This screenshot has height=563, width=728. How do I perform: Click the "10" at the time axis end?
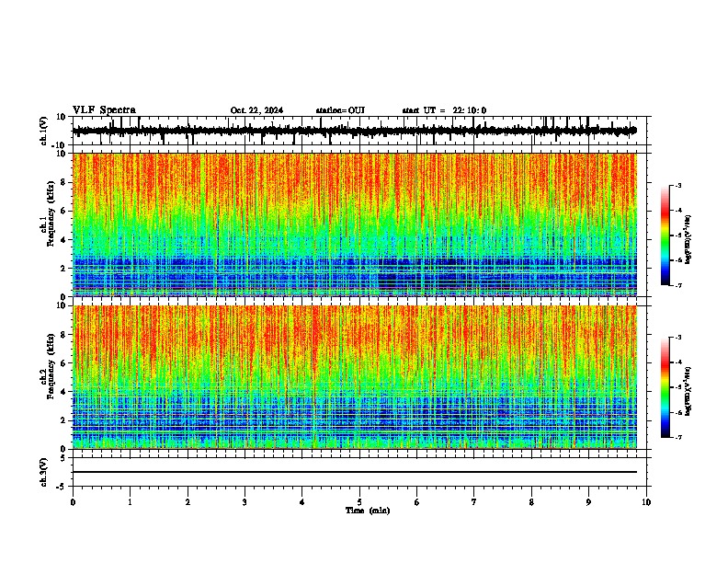(x=646, y=502)
